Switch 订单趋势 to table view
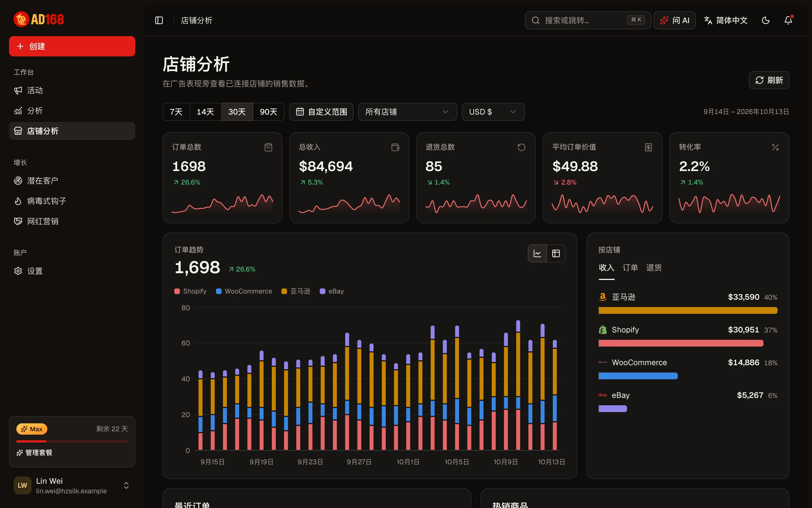812x508 pixels. [556, 253]
